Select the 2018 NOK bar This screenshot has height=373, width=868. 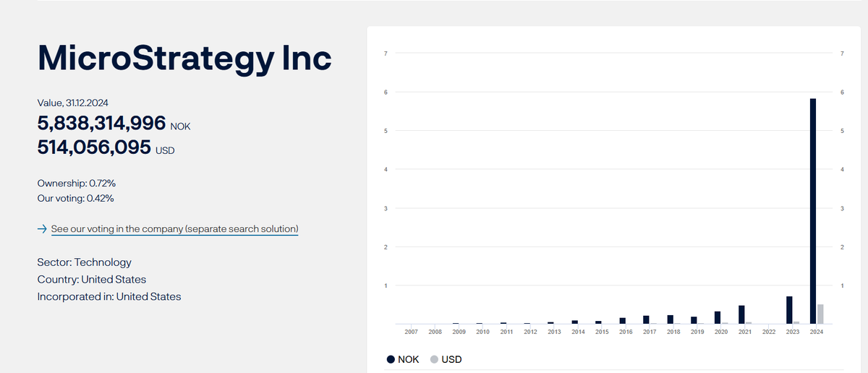point(671,320)
